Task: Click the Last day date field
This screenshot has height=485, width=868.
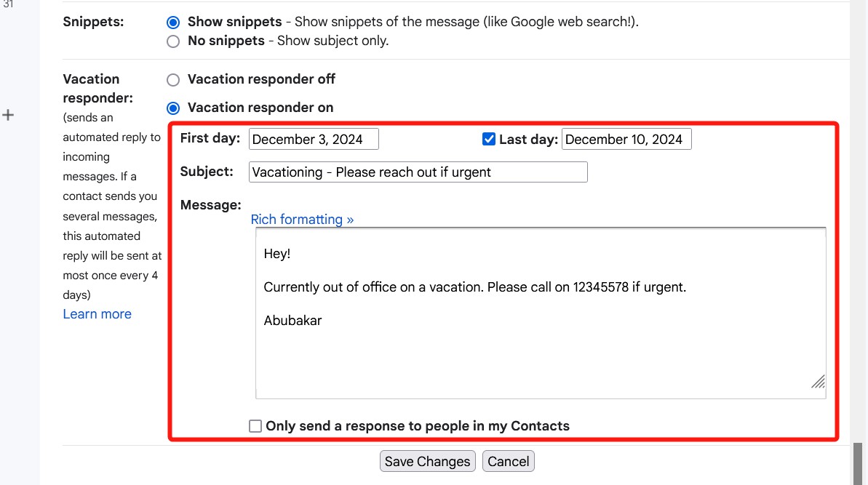Action: (626, 138)
